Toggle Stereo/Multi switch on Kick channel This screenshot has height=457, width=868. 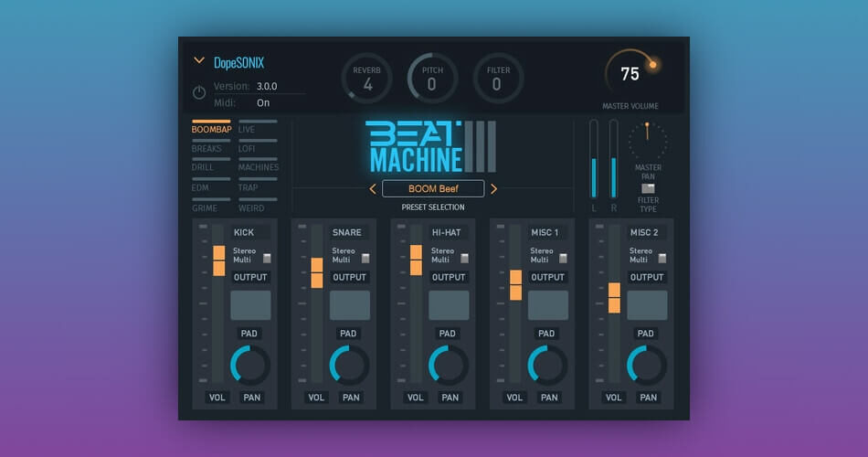click(x=268, y=259)
